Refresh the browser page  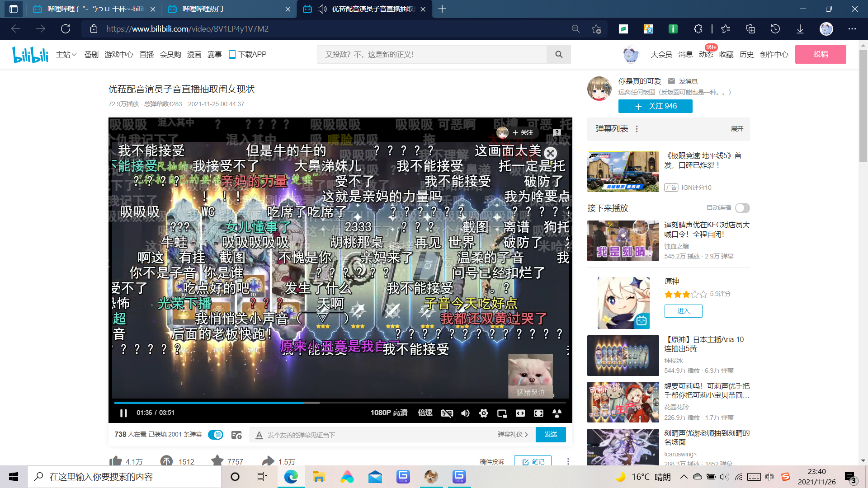66,29
